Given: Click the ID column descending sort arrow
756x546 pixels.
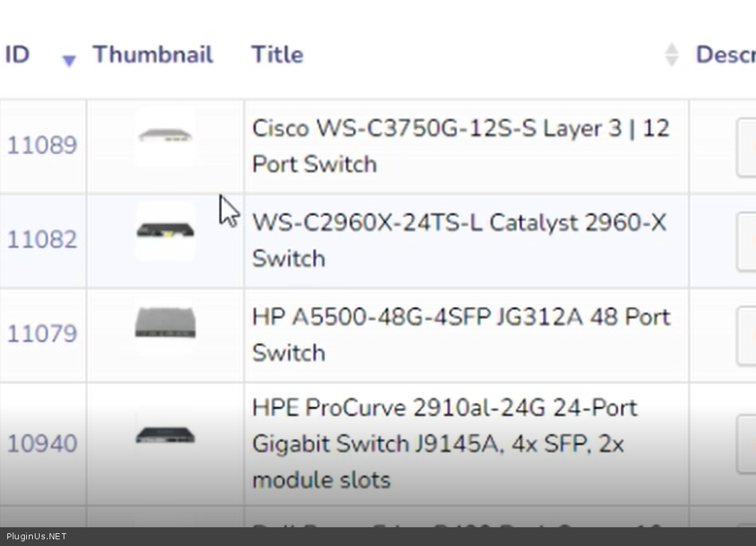Looking at the screenshot, I should 68,61.
